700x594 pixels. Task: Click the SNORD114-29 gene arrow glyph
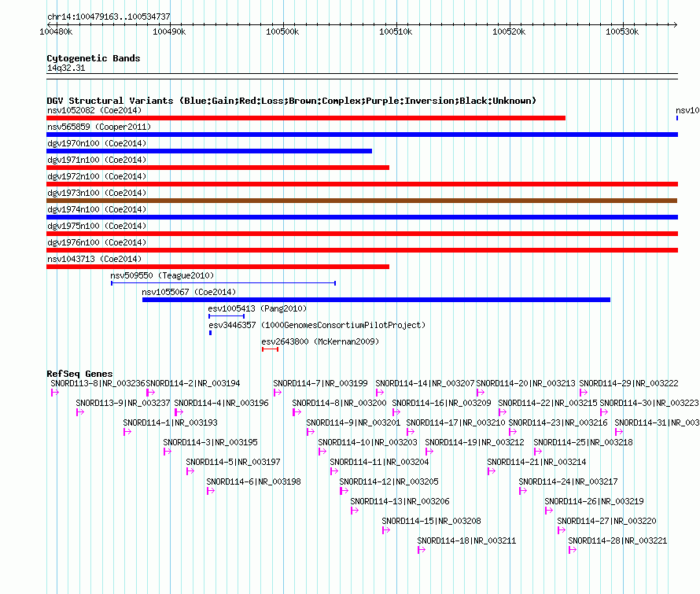point(584,393)
